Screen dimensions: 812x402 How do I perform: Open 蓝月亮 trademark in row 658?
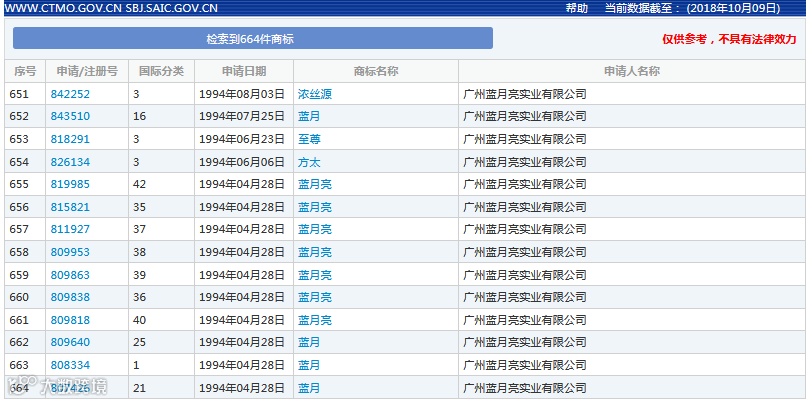pos(315,252)
